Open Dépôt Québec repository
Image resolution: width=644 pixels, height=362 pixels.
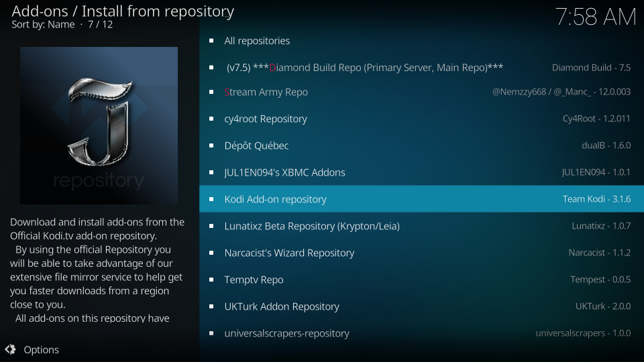pos(256,145)
